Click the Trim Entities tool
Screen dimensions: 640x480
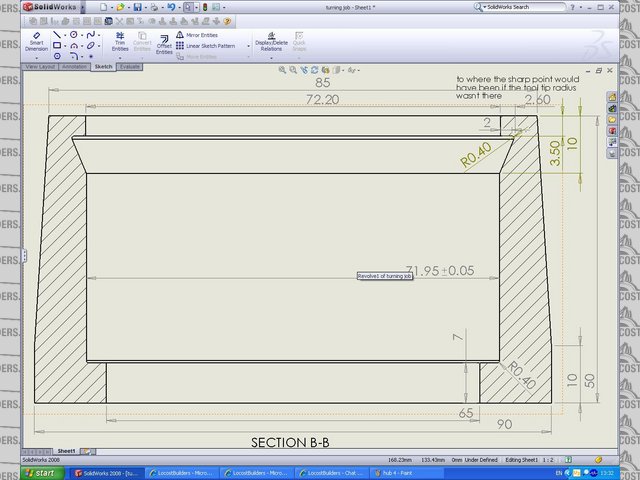120,41
